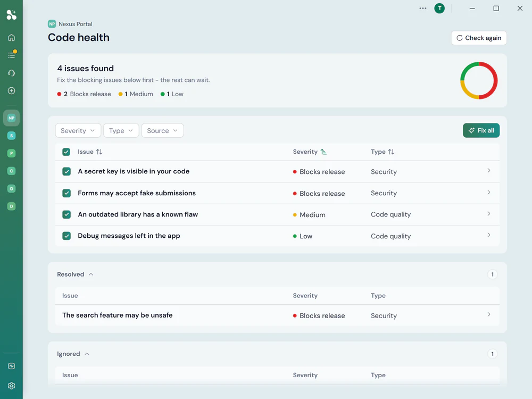Open the Source filter dropdown
The height and width of the screenshot is (399, 532).
162,131
